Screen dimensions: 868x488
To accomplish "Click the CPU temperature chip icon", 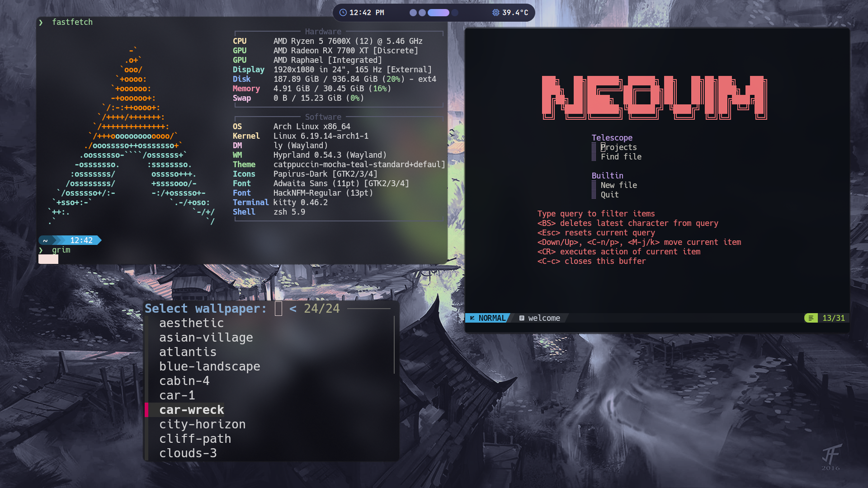I will (x=496, y=13).
